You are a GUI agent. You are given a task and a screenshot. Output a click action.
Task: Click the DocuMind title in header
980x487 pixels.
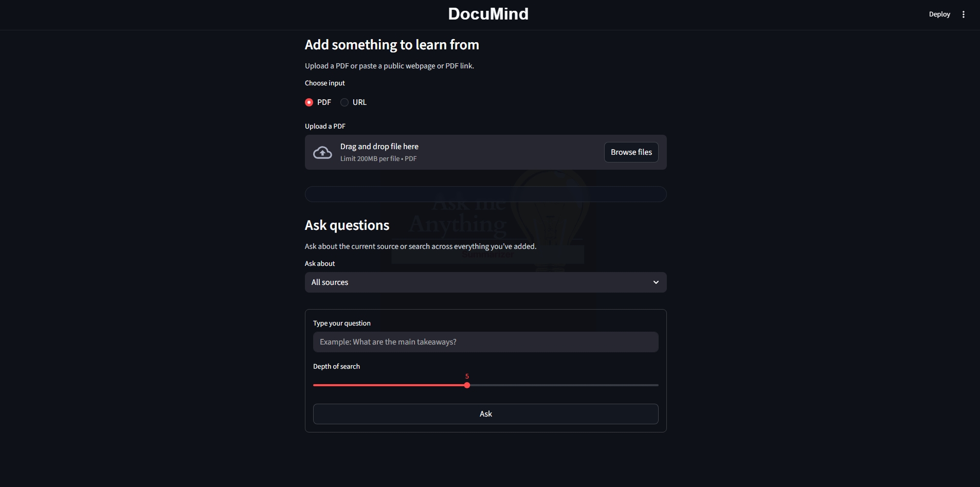tap(488, 14)
